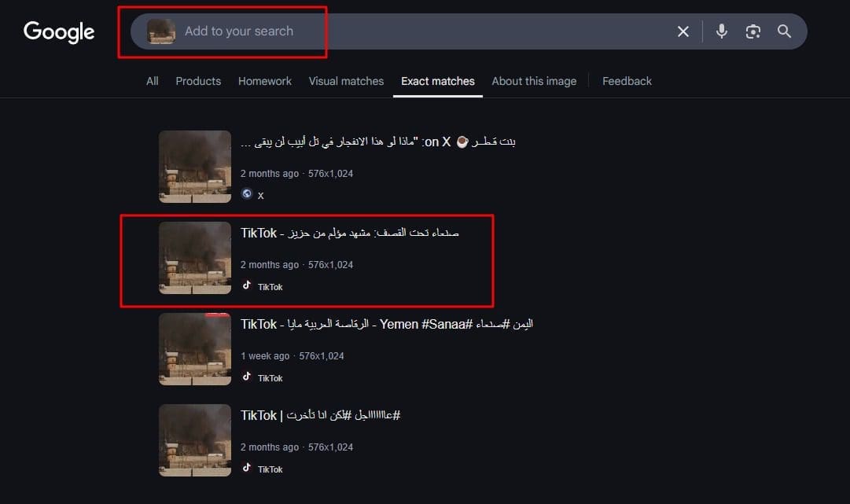Open the Products tab
850x504 pixels.
[198, 81]
